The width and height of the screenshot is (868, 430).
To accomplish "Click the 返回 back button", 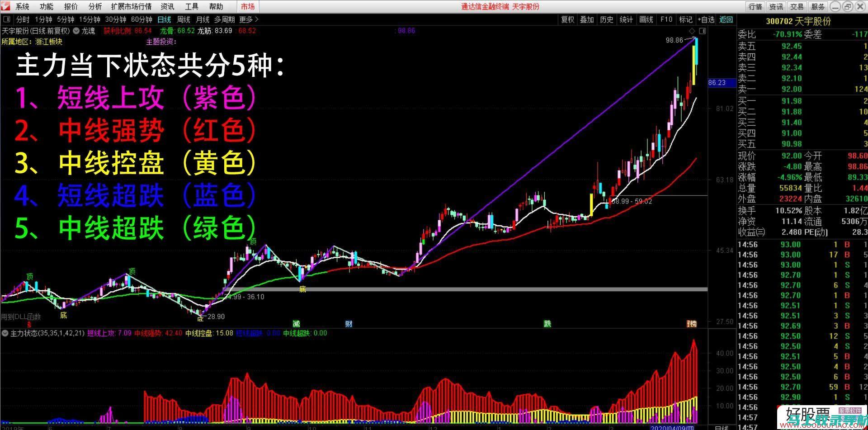I will pyautogui.click(x=726, y=19).
